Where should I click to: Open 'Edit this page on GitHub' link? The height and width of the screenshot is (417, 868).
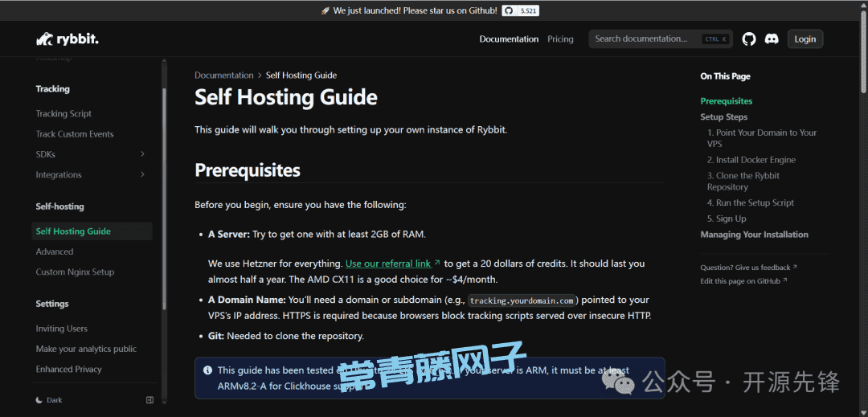pyautogui.click(x=740, y=281)
